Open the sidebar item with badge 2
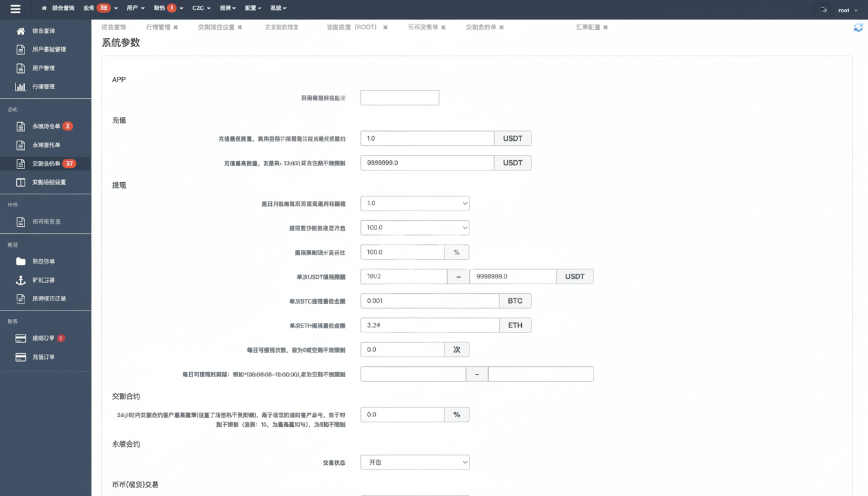This screenshot has height=496, width=868. pos(46,127)
